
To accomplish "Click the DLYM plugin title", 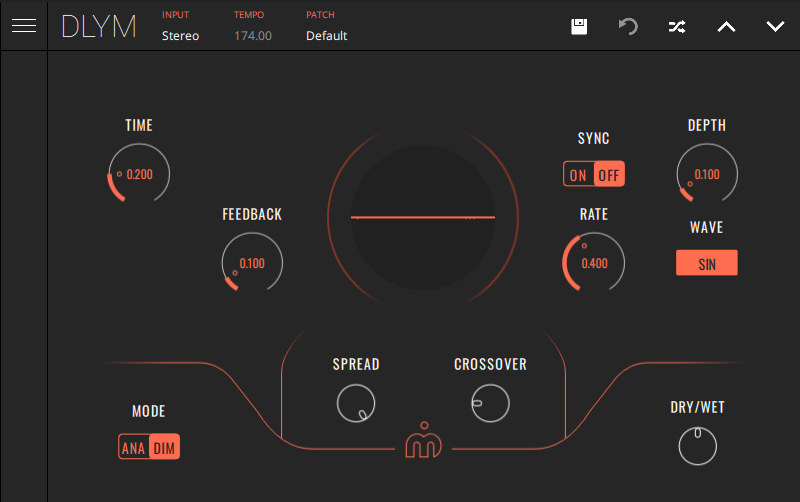I will click(x=98, y=27).
